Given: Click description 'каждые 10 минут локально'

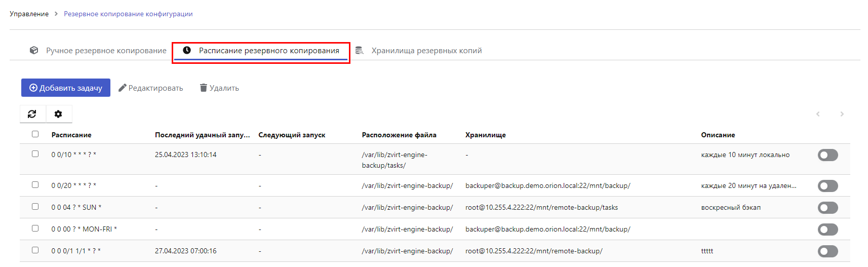Looking at the screenshot, I should point(745,155).
